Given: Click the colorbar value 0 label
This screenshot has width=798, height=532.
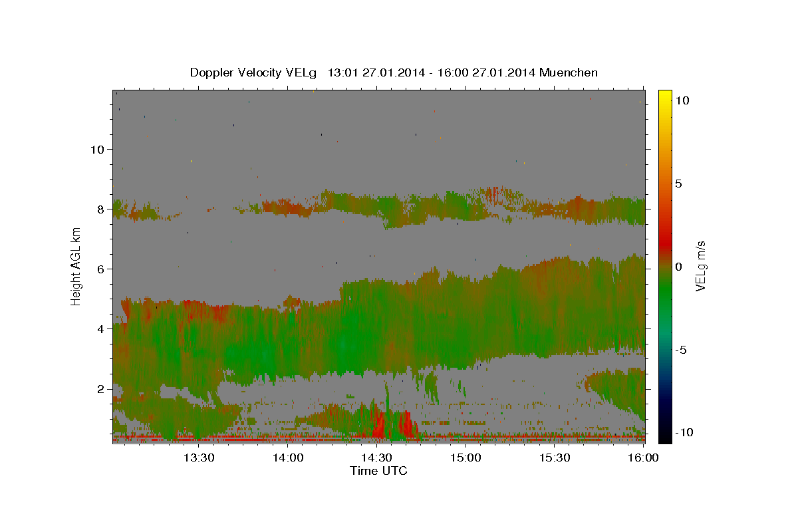Looking at the screenshot, I should (678, 267).
